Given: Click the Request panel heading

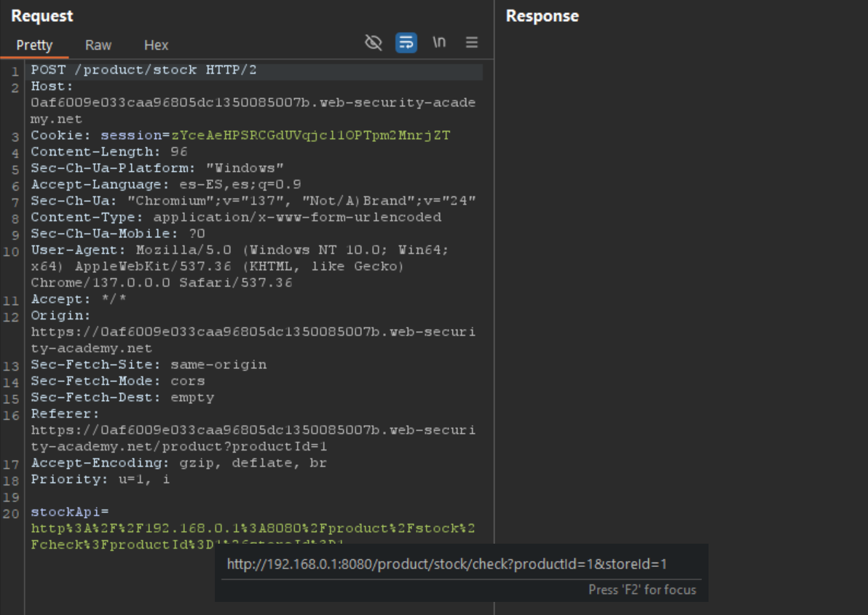Looking at the screenshot, I should tap(42, 16).
